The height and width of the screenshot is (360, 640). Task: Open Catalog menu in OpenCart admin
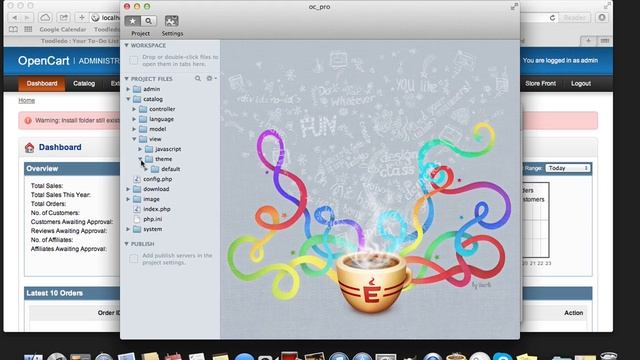pos(84,84)
